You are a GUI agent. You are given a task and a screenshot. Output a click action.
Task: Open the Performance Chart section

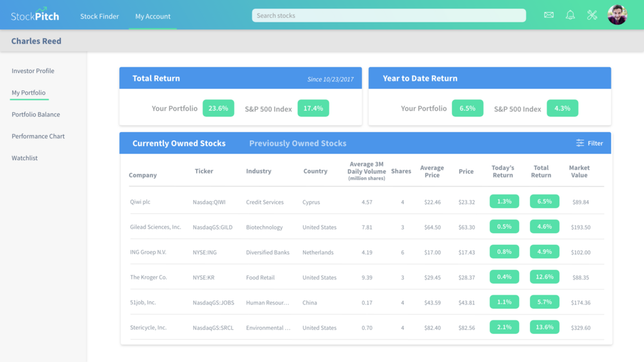[x=38, y=136]
